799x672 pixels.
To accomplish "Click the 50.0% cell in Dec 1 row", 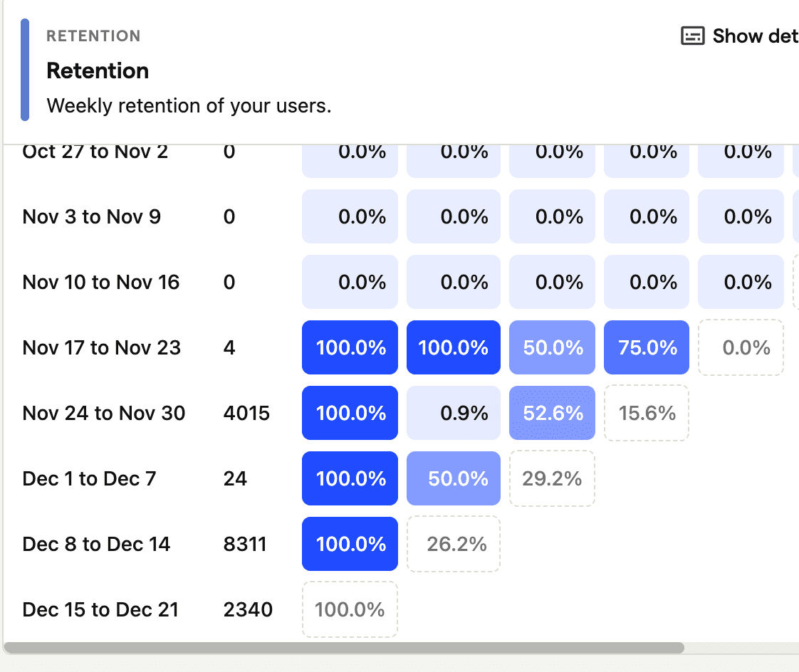I will point(454,478).
